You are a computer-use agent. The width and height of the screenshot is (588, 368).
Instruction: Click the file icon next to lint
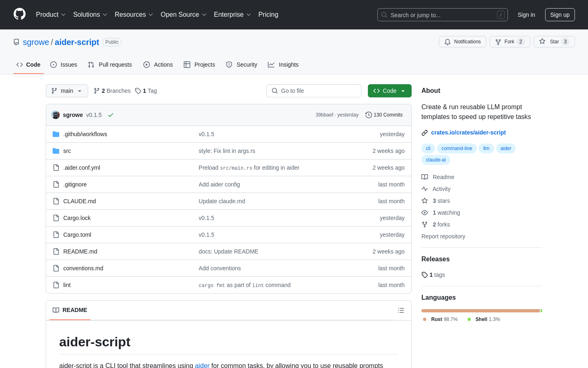(56, 285)
